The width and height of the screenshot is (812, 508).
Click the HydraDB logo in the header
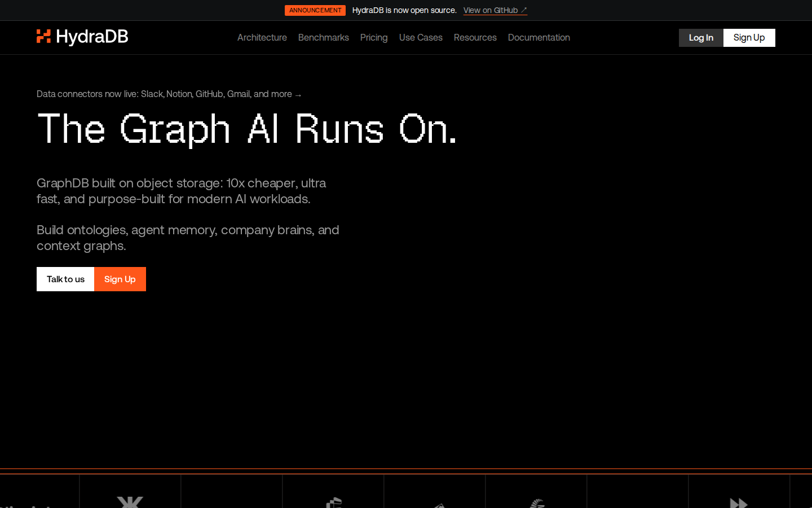(82, 37)
